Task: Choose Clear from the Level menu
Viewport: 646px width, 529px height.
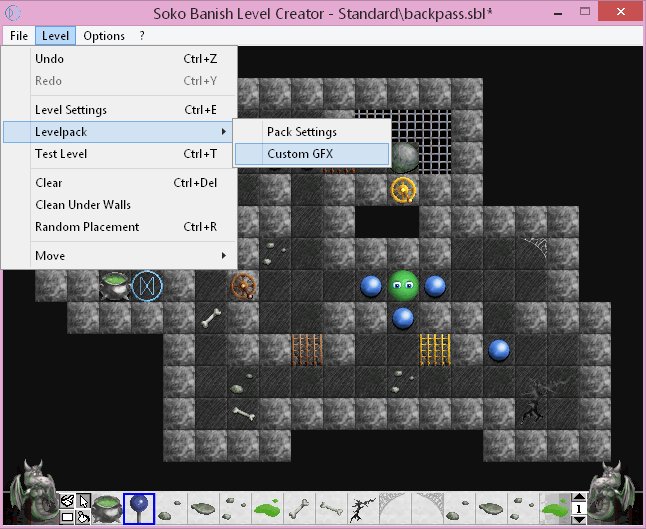Action: point(119,183)
